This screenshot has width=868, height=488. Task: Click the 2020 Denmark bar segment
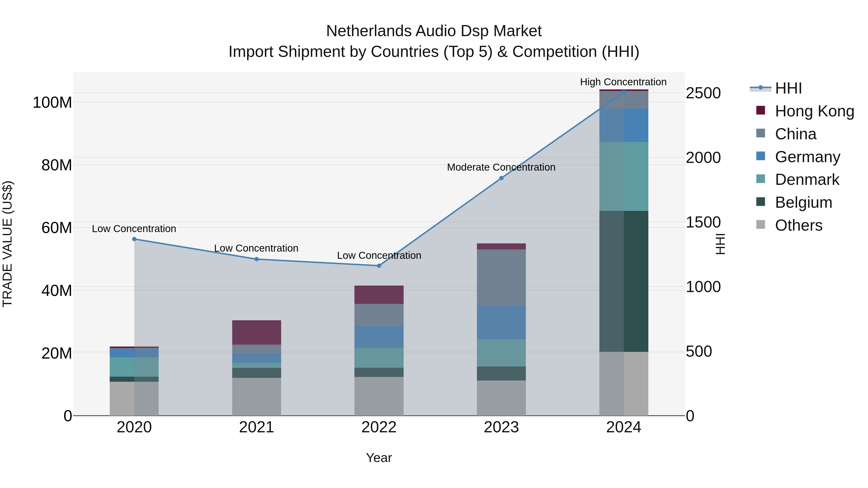coord(134,367)
